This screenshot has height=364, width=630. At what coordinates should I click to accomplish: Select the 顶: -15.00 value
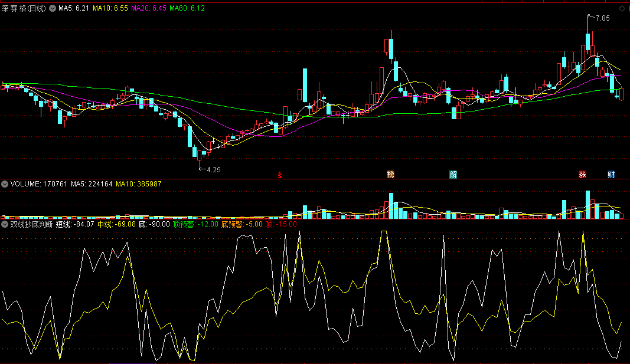click(281, 224)
